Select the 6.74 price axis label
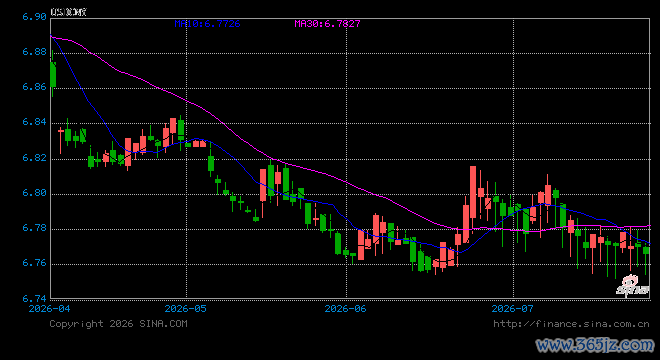The width and height of the screenshot is (660, 360). coord(34,299)
